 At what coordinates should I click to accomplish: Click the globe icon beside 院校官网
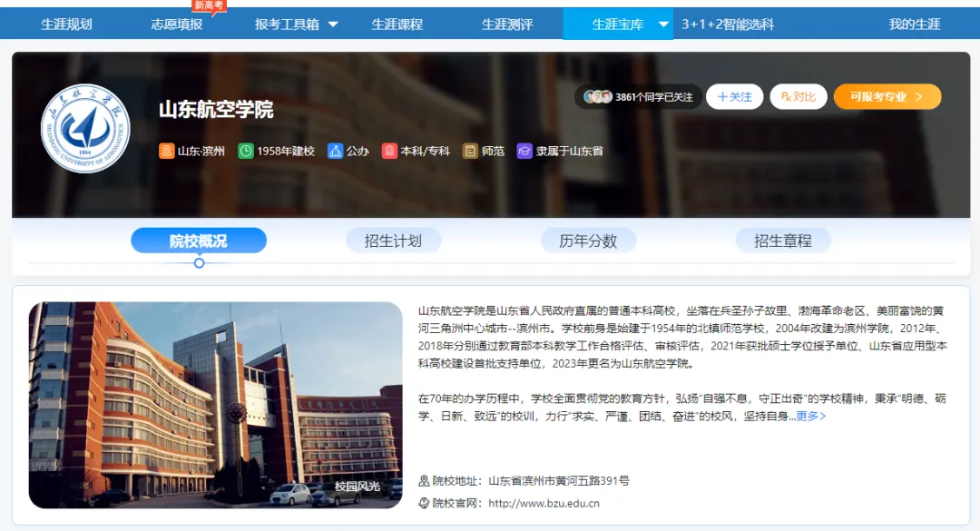point(424,503)
